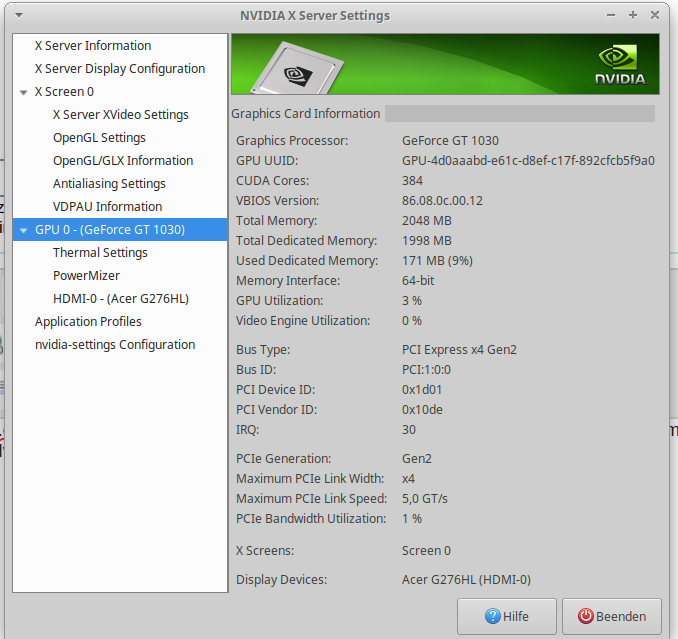Open X Server Display Configuration

(x=120, y=68)
